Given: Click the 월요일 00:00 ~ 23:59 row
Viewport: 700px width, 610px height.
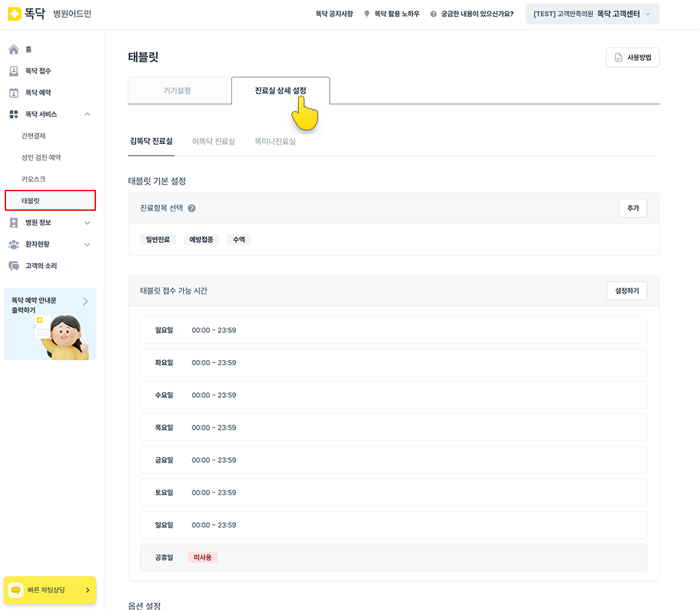Looking at the screenshot, I should [393, 330].
